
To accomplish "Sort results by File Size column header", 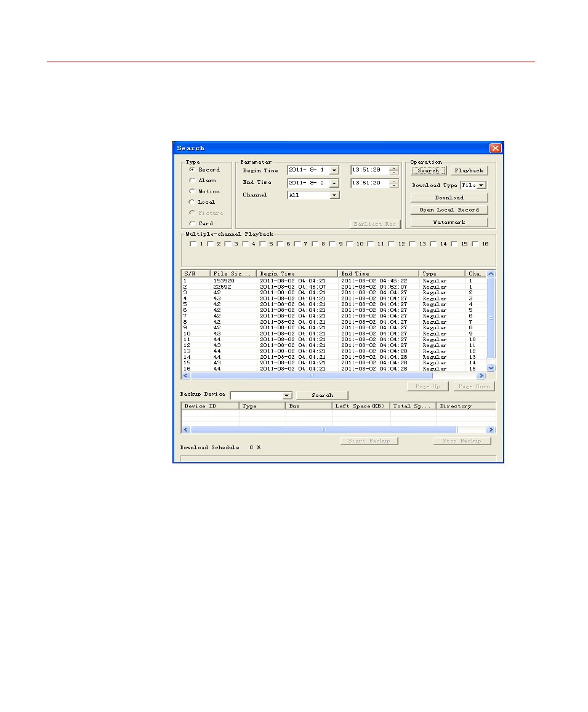I will pos(233,274).
